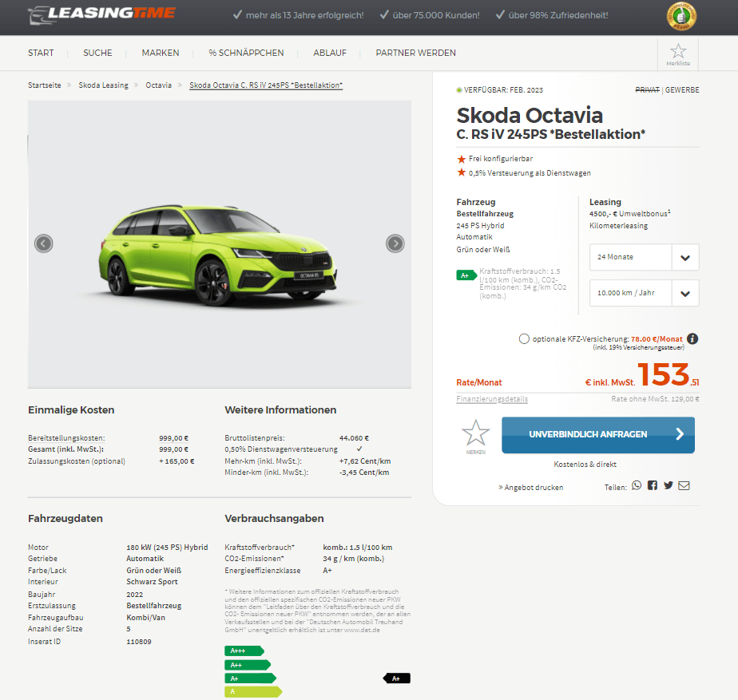
Task: Share offer via WhatsApp icon
Action: tap(637, 485)
